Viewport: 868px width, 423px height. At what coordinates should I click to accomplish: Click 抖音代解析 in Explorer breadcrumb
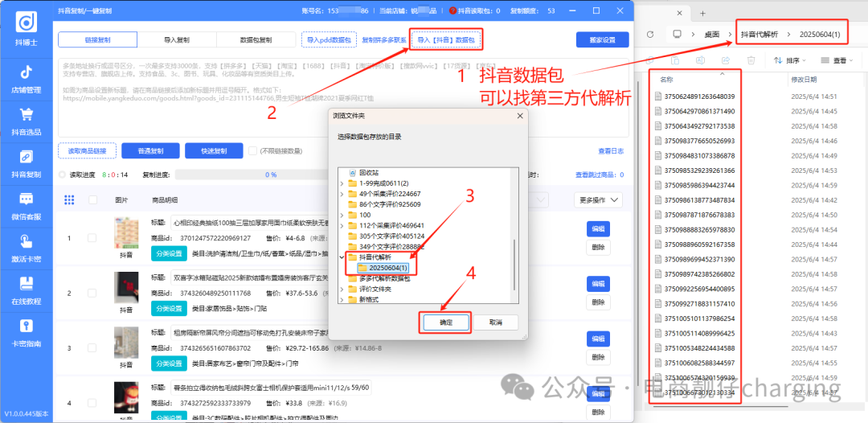click(x=759, y=35)
